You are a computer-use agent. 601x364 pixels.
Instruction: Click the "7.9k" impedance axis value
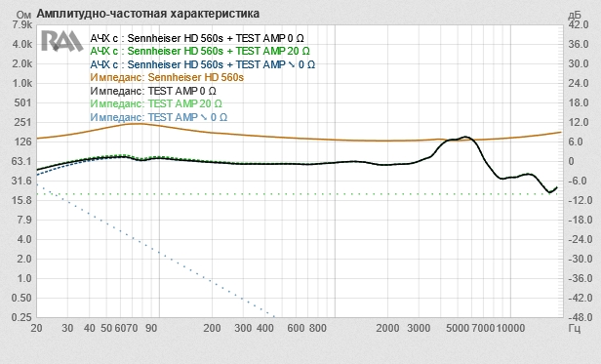[22, 24]
